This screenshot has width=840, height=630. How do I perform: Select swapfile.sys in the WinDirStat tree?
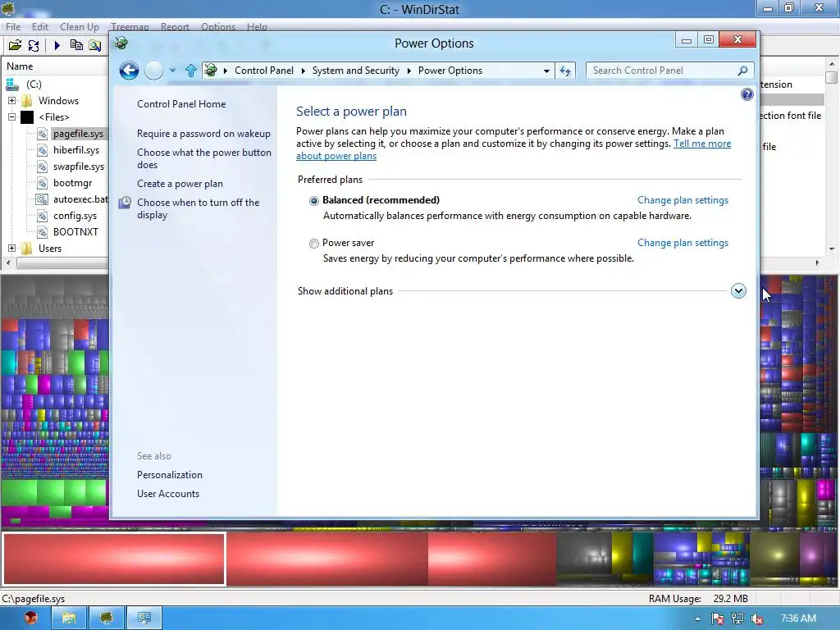[79, 167]
